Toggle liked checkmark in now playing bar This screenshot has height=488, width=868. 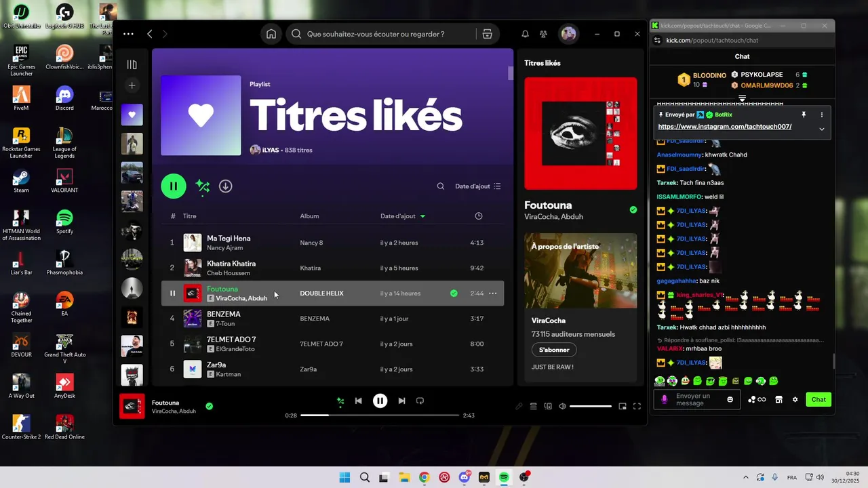click(209, 406)
